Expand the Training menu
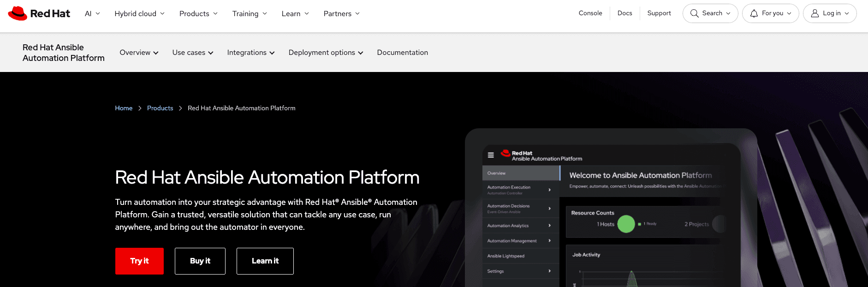 coord(250,13)
